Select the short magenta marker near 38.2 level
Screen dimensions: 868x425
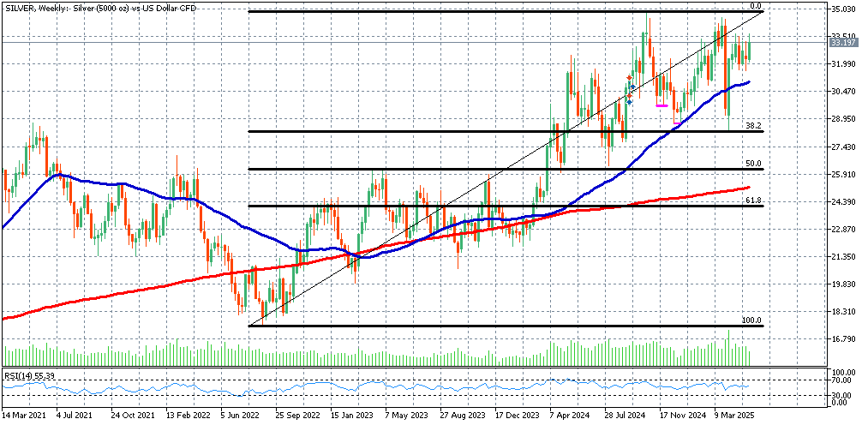pos(677,124)
